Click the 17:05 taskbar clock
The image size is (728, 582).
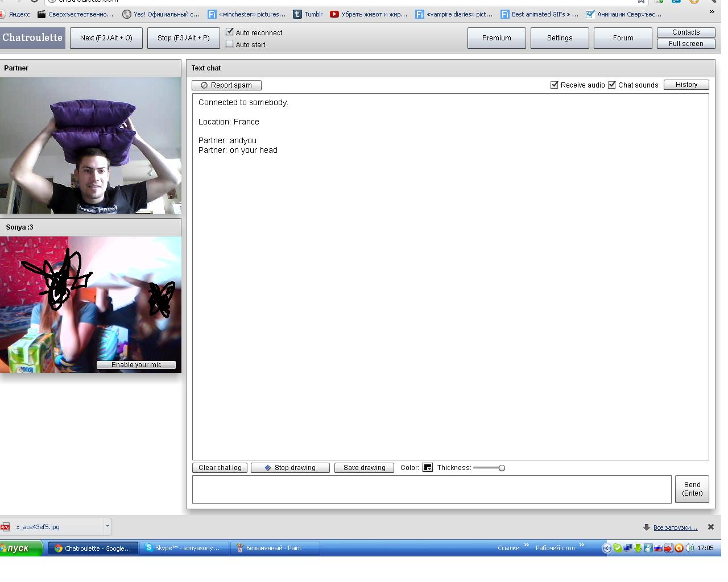(705, 548)
